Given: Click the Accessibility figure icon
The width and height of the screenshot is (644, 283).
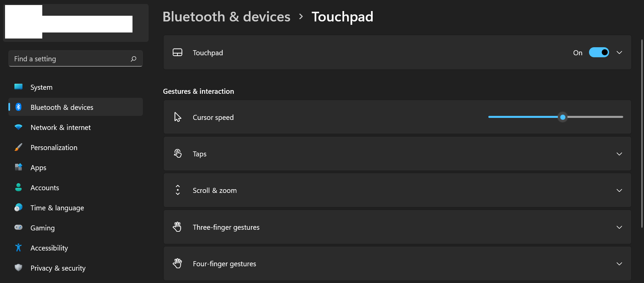Looking at the screenshot, I should click(x=18, y=248).
